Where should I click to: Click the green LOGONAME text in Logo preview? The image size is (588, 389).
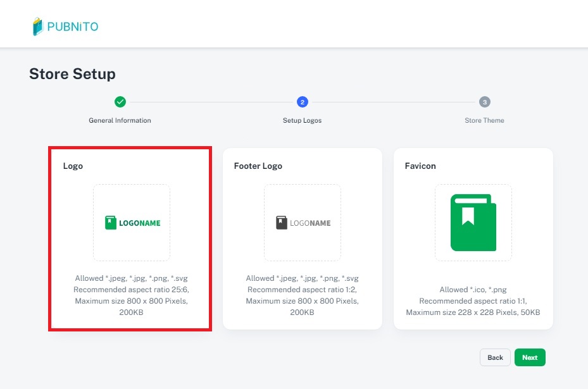click(140, 223)
